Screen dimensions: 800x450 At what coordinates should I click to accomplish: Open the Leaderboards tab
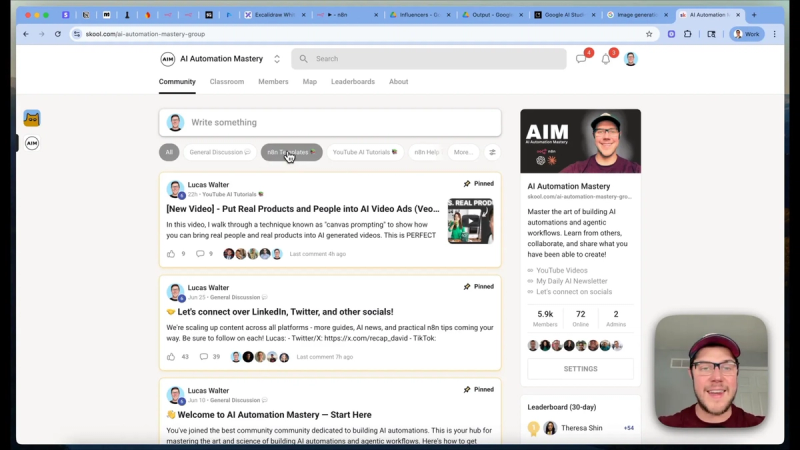[x=353, y=82]
